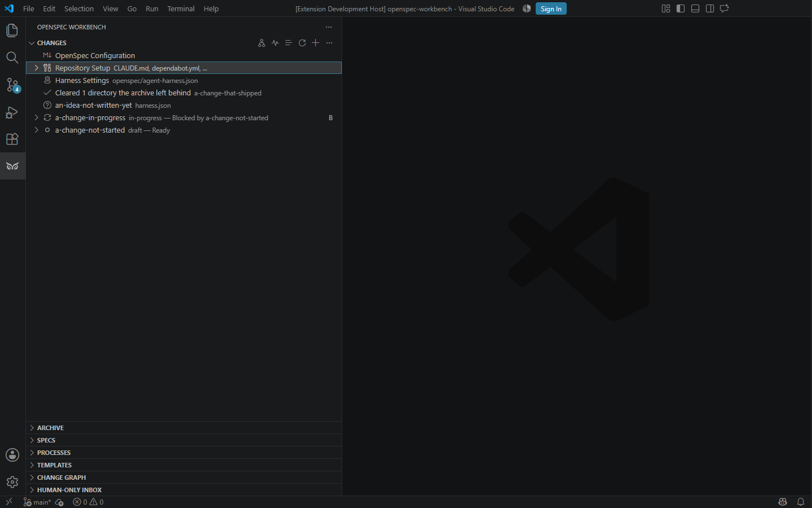The height and width of the screenshot is (508, 812).
Task: Expand the Repository Setup row
Action: [x=37, y=68]
